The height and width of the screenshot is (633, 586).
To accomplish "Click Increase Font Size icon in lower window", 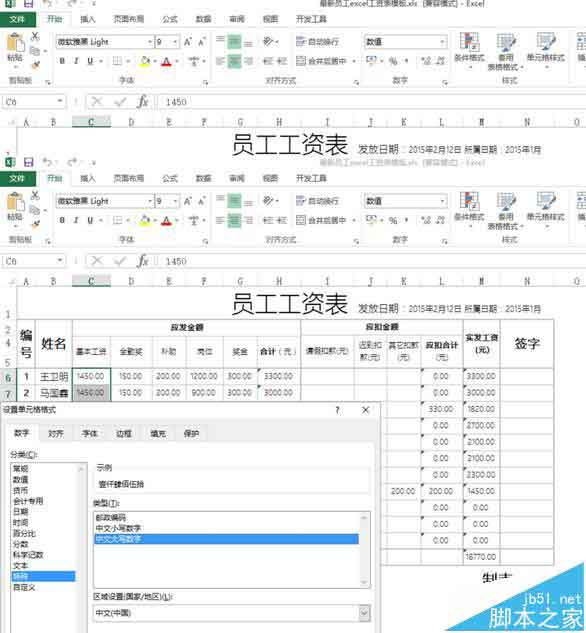I will [188, 201].
